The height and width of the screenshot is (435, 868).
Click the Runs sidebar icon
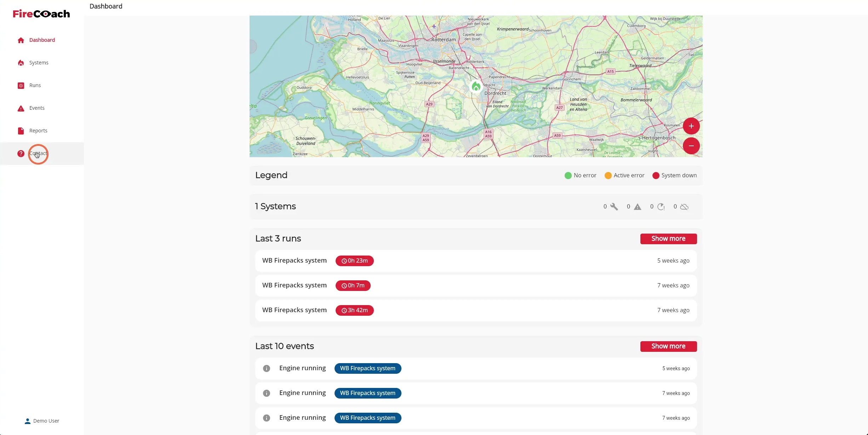click(21, 85)
